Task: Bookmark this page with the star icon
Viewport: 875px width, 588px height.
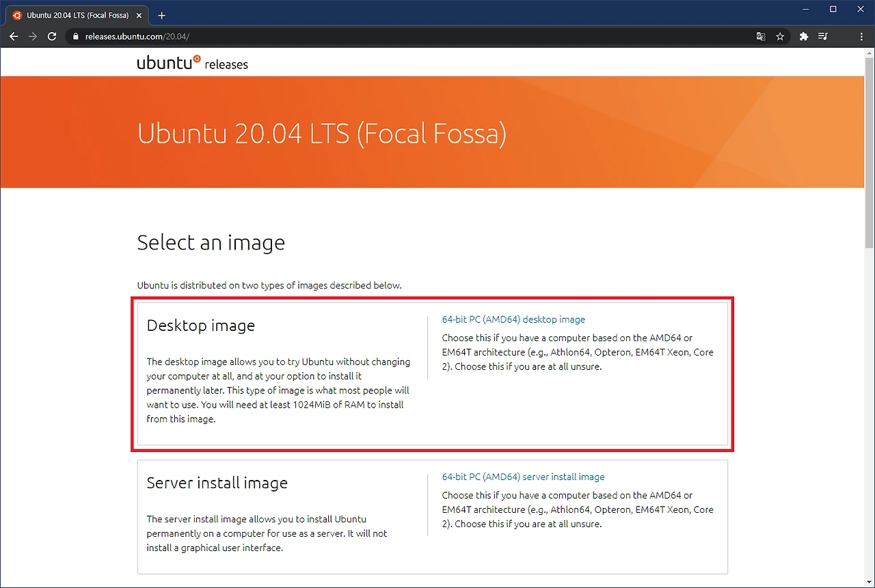Action: [780, 37]
